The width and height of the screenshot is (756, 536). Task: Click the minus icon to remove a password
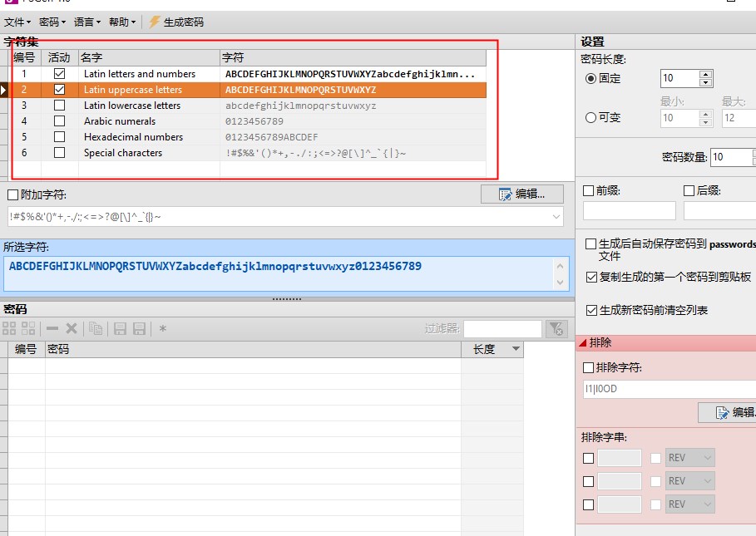[52, 327]
